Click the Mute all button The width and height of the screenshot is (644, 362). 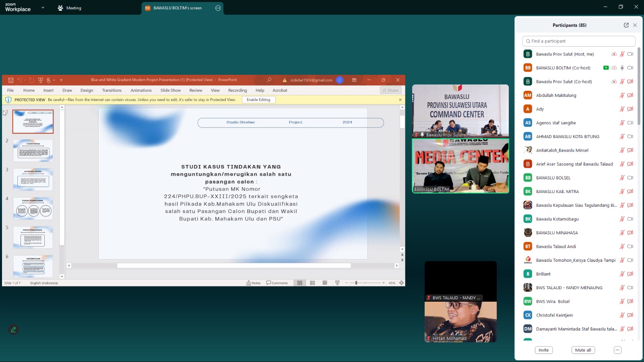[x=583, y=350]
